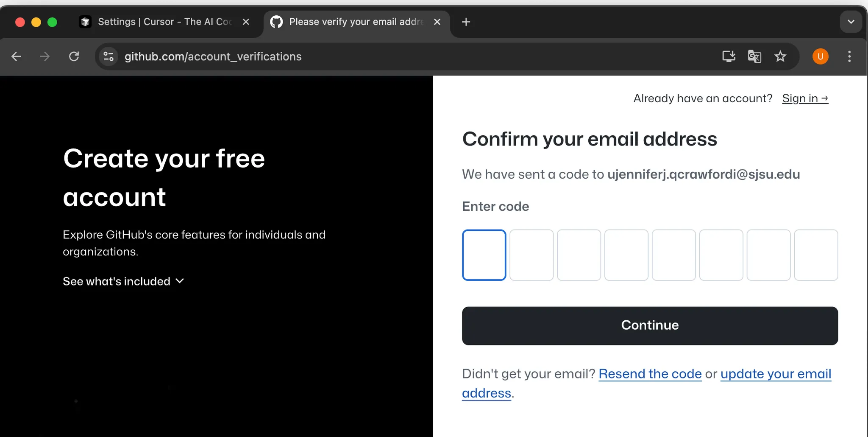Go back to the previous page
Image resolution: width=868 pixels, height=437 pixels.
pyautogui.click(x=16, y=56)
